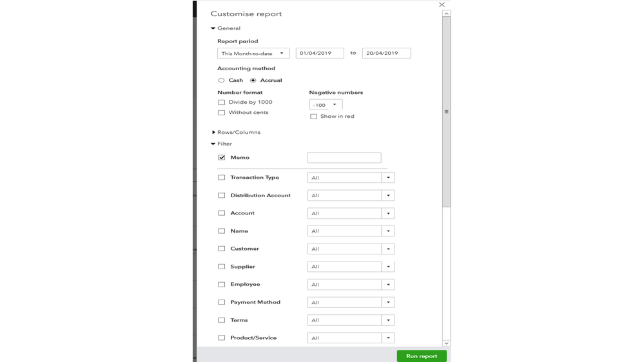This screenshot has height=362, width=644.
Task: Collapse the General section
Action: tap(213, 28)
